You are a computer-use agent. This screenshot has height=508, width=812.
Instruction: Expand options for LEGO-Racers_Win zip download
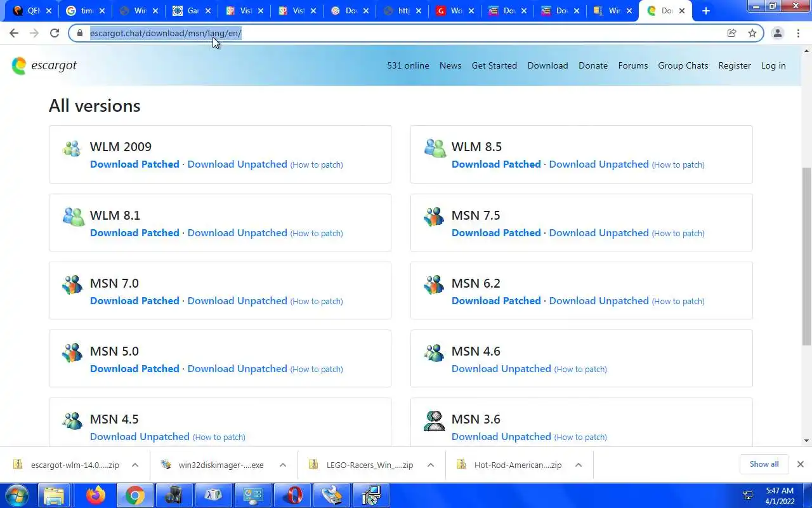[430, 465]
